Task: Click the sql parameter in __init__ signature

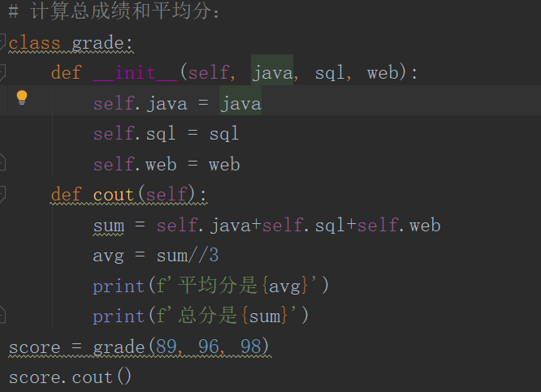Action: tap(329, 73)
